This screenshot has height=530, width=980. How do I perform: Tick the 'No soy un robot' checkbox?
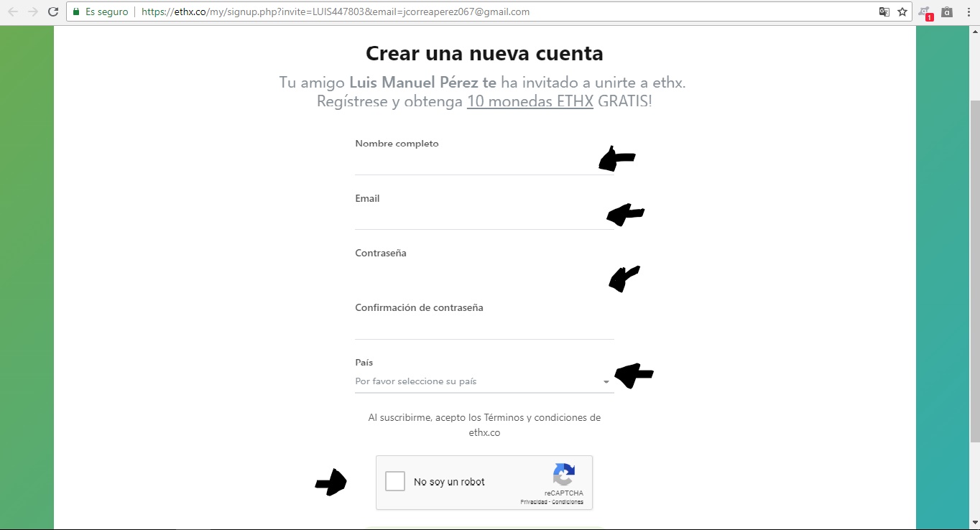pyautogui.click(x=395, y=481)
